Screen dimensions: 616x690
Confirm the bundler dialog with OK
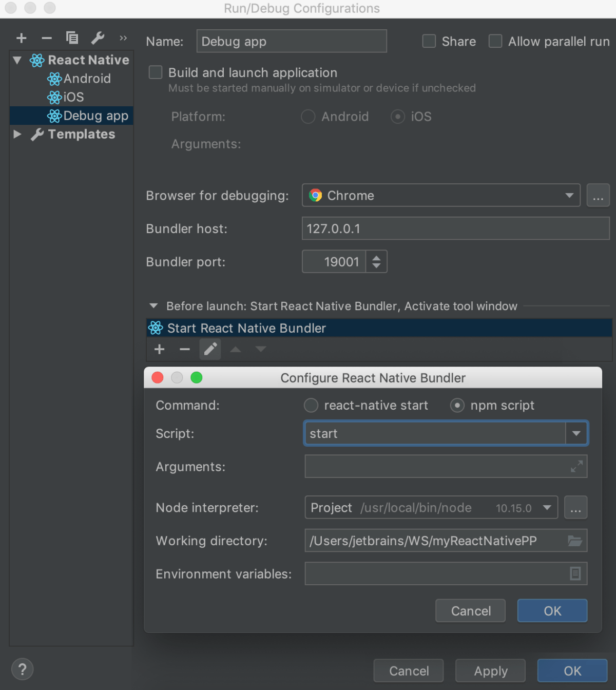click(x=552, y=610)
